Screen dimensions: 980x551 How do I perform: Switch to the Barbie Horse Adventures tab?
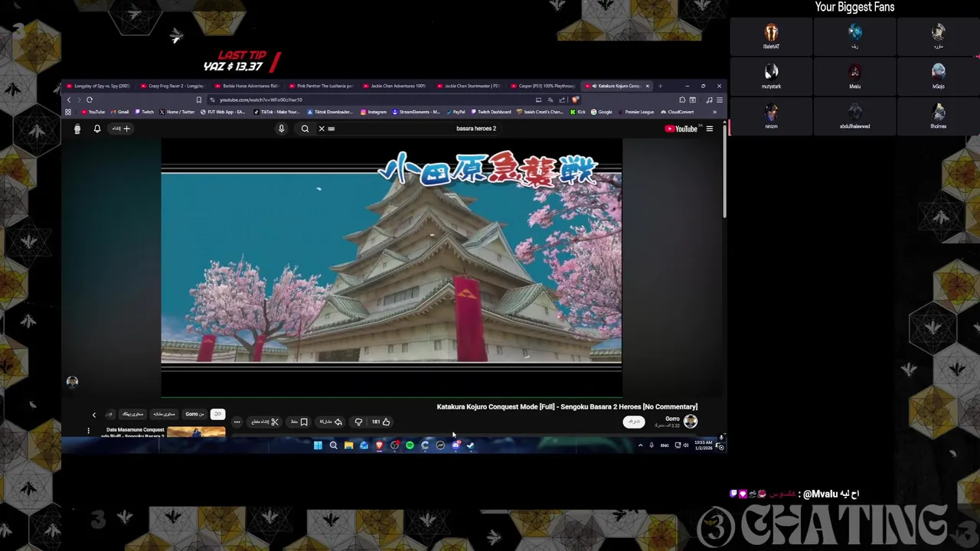247,86
